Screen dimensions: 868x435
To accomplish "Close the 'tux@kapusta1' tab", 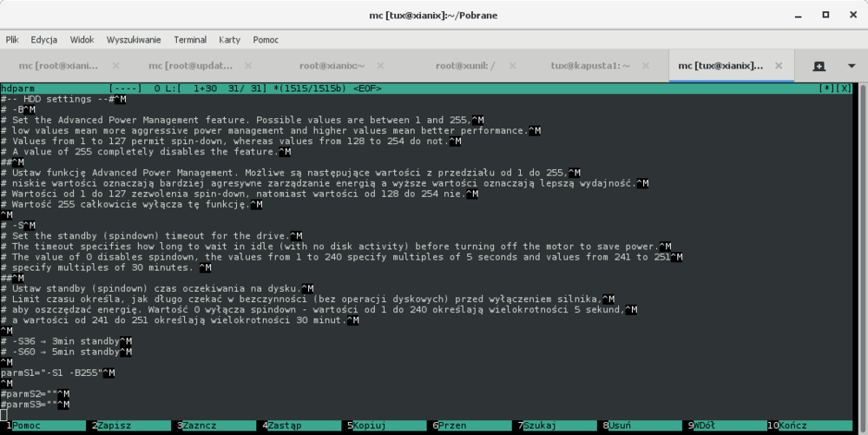I will [x=648, y=65].
